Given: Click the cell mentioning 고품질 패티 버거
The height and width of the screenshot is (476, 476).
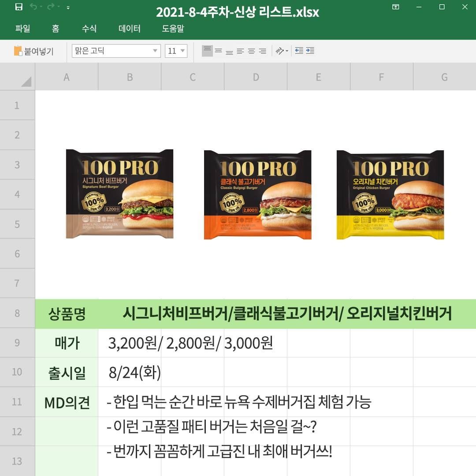Looking at the screenshot, I should click(x=212, y=427).
